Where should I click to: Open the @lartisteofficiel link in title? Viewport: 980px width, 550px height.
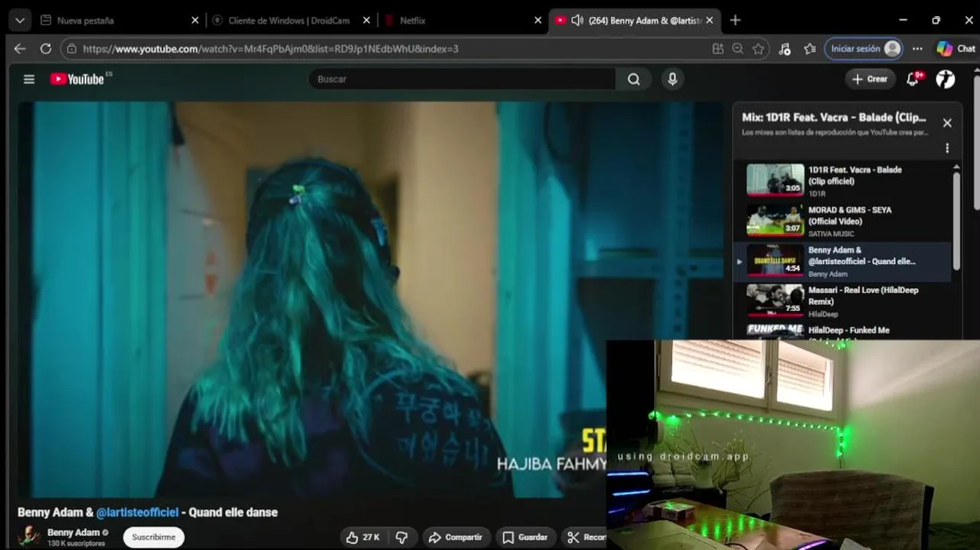pos(137,513)
